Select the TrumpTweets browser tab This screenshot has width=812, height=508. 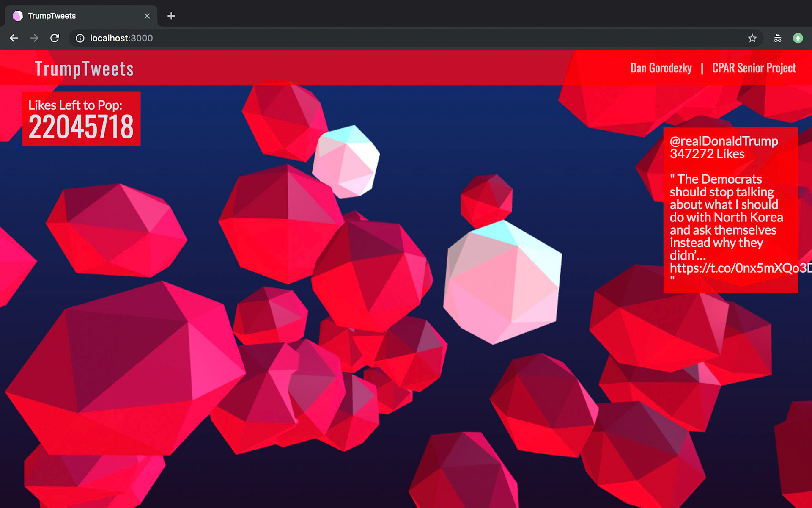(81, 16)
